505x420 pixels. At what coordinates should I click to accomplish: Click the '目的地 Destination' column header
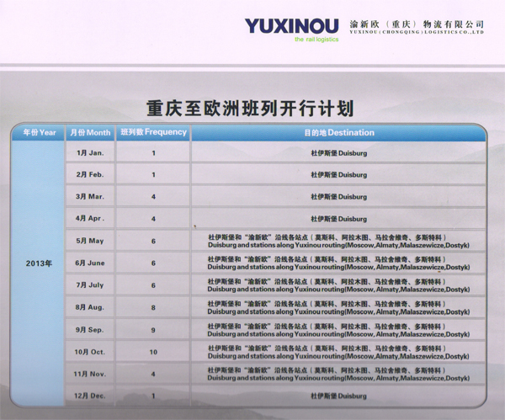click(x=339, y=132)
